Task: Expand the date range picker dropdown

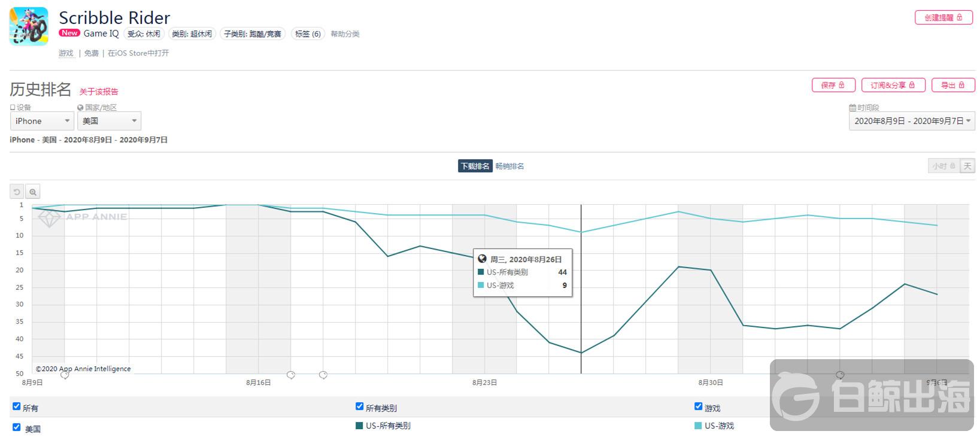Action: click(912, 121)
